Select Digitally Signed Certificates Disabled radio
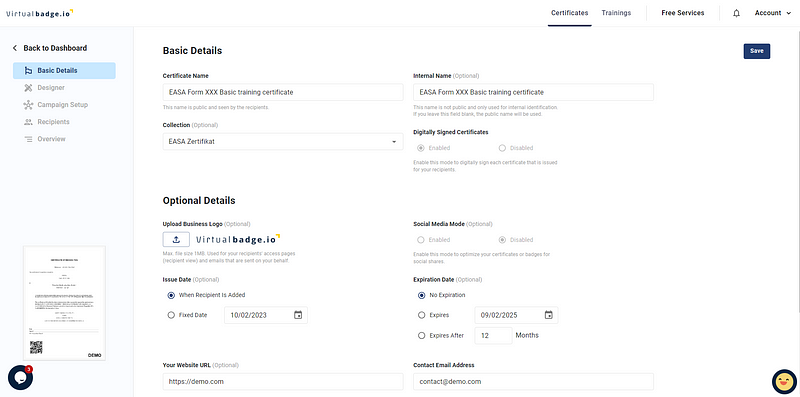 tap(502, 148)
